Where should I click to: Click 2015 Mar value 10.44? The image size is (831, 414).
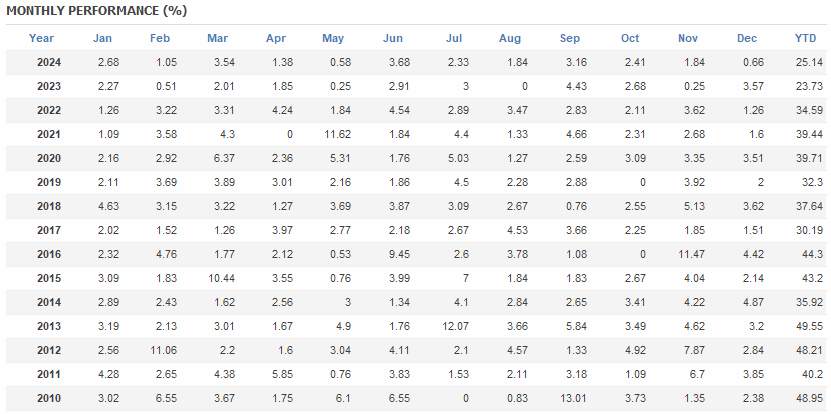(x=221, y=278)
